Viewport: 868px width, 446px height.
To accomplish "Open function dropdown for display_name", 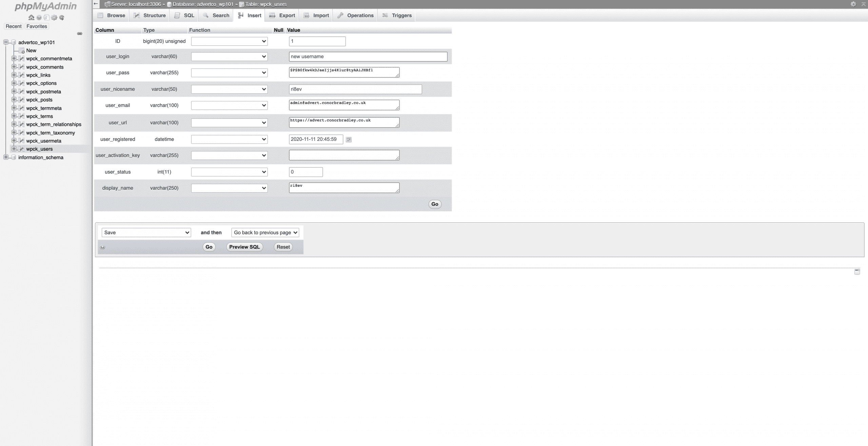I will (x=229, y=188).
